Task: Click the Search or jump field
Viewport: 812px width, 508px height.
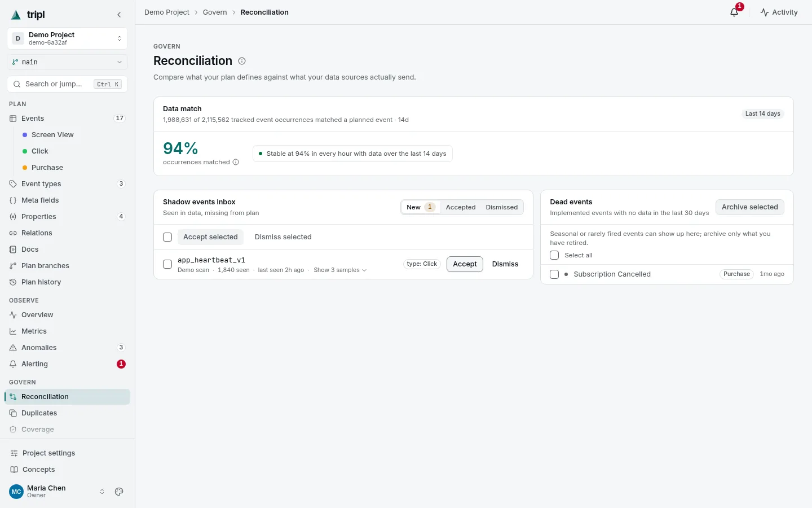Action: tap(68, 84)
